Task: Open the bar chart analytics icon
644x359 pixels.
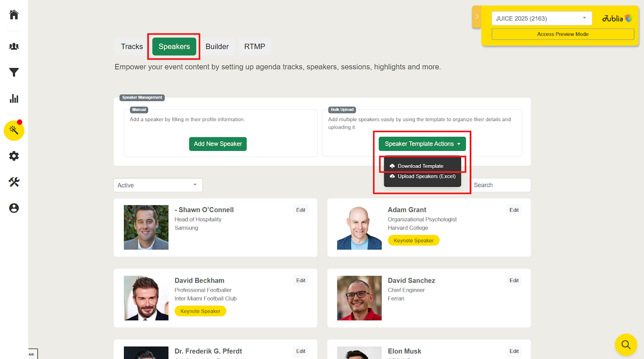Action: tap(14, 99)
